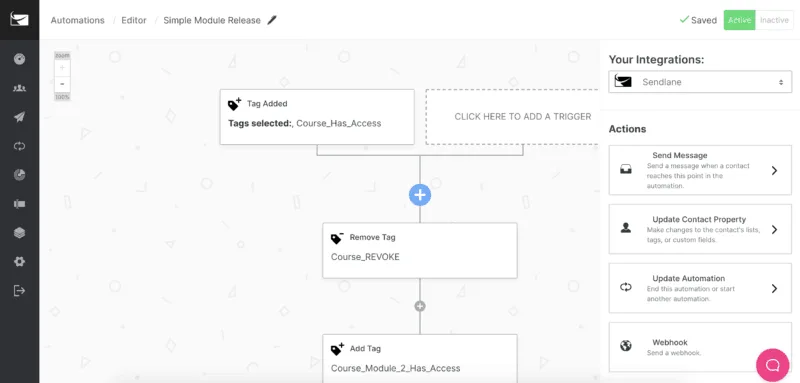Click the Course_Module_2_Has_Access text
The width and height of the screenshot is (800, 383).
click(395, 368)
